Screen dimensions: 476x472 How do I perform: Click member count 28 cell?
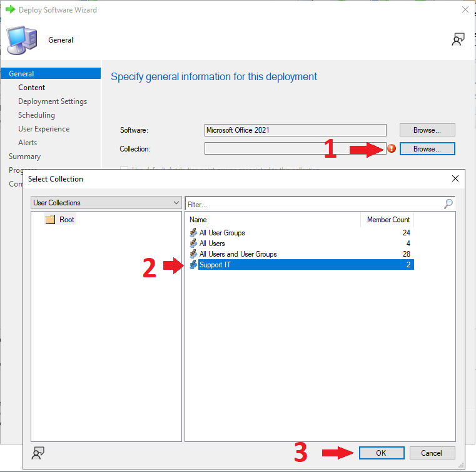click(x=406, y=254)
